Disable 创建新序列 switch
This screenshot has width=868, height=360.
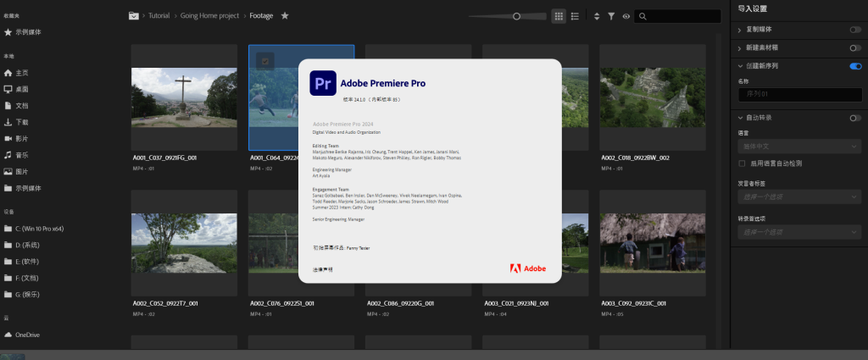pos(855,66)
